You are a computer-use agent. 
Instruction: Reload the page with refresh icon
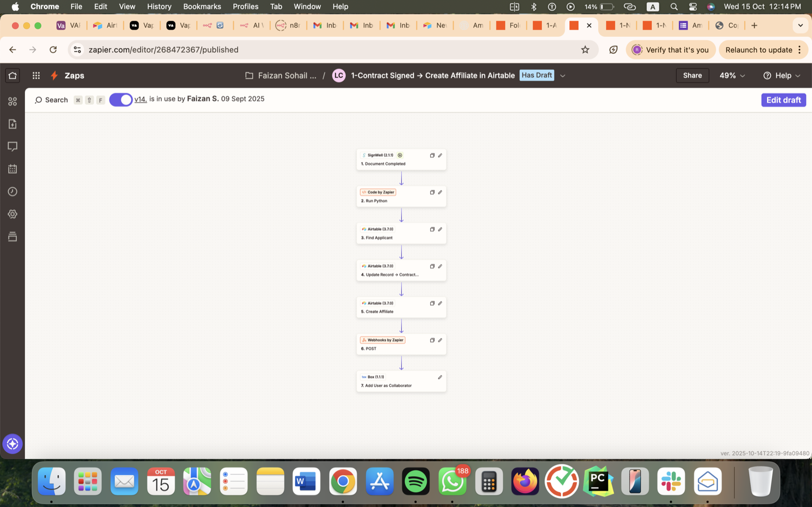pos(53,50)
